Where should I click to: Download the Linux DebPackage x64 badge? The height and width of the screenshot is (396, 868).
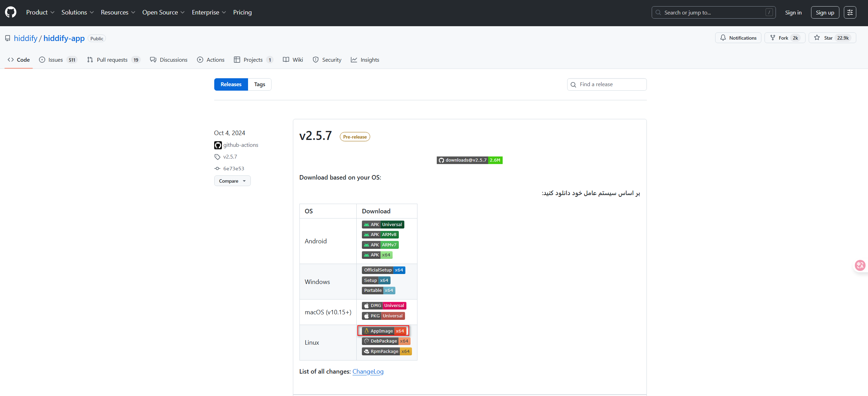pos(386,341)
